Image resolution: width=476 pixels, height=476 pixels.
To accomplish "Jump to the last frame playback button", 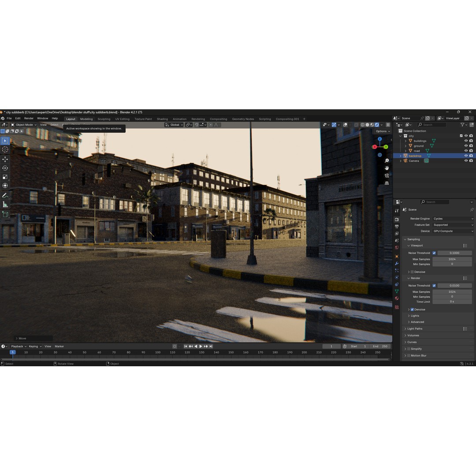I will (x=211, y=346).
